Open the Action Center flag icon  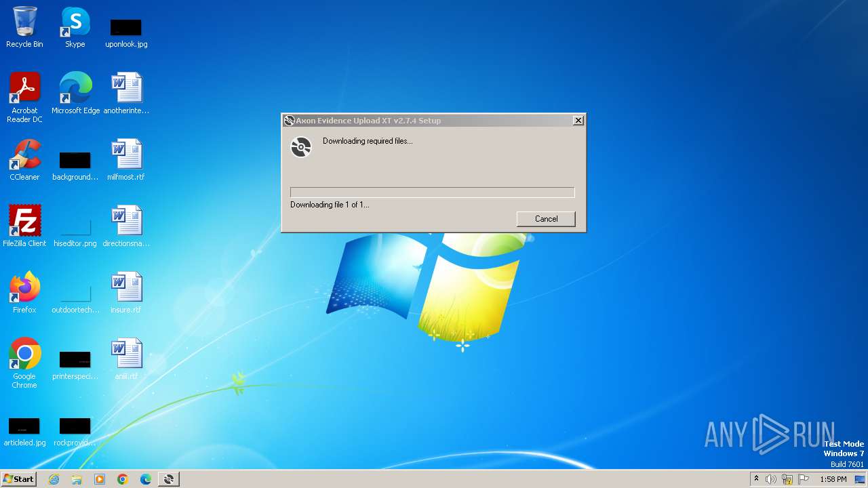tap(804, 479)
